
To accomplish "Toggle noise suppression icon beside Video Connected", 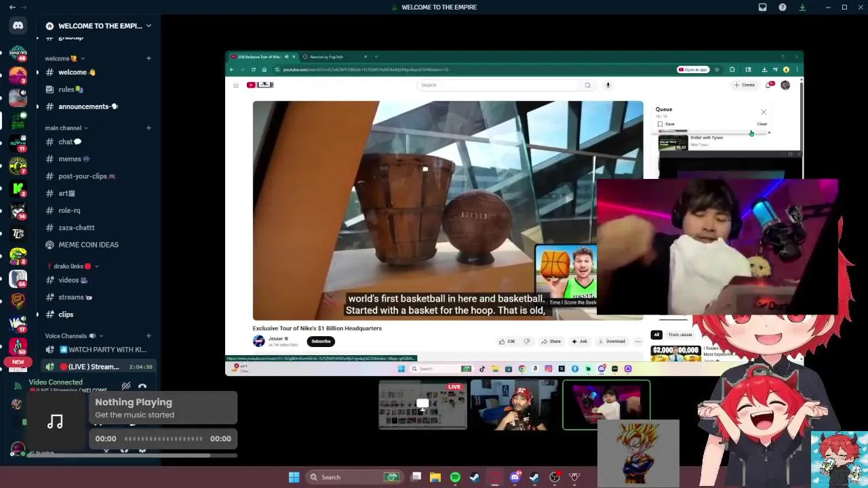I will (x=125, y=386).
